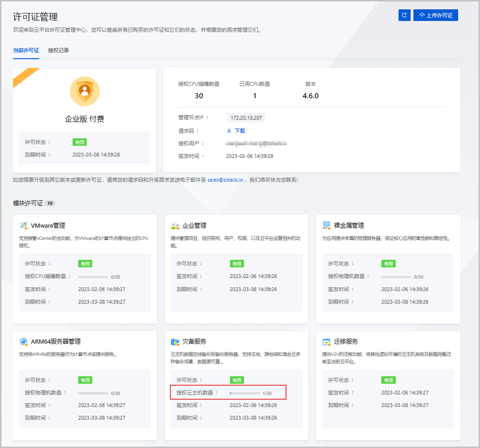Viewport: 480px width, 448px height.
Task: Click the management node IP 172.20.10.207
Action: [x=246, y=118]
